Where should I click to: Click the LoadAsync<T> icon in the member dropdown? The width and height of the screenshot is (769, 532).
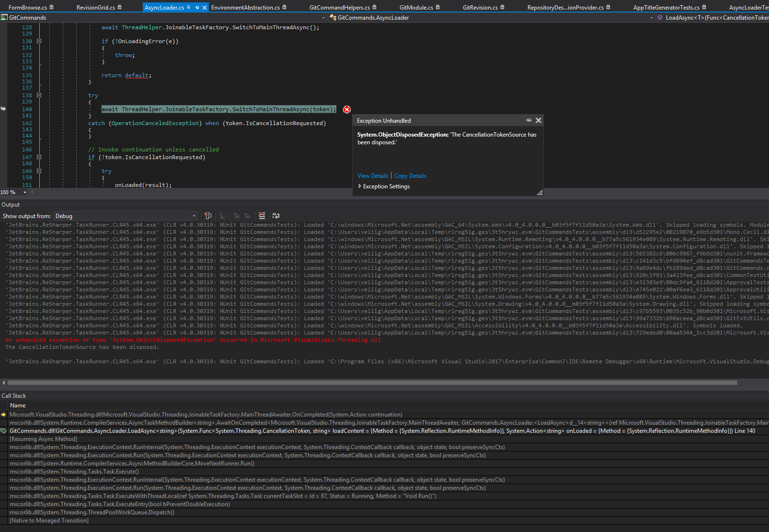[x=660, y=17]
